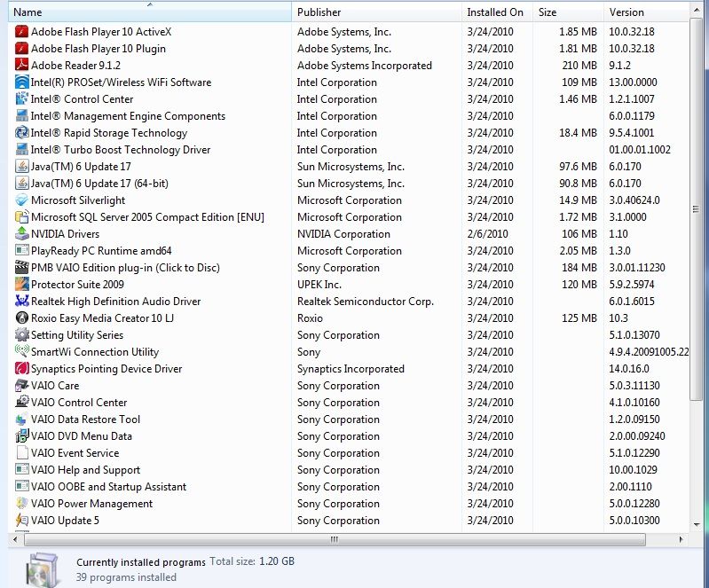Click the VAIO Care icon
The width and height of the screenshot is (709, 588).
pos(21,386)
